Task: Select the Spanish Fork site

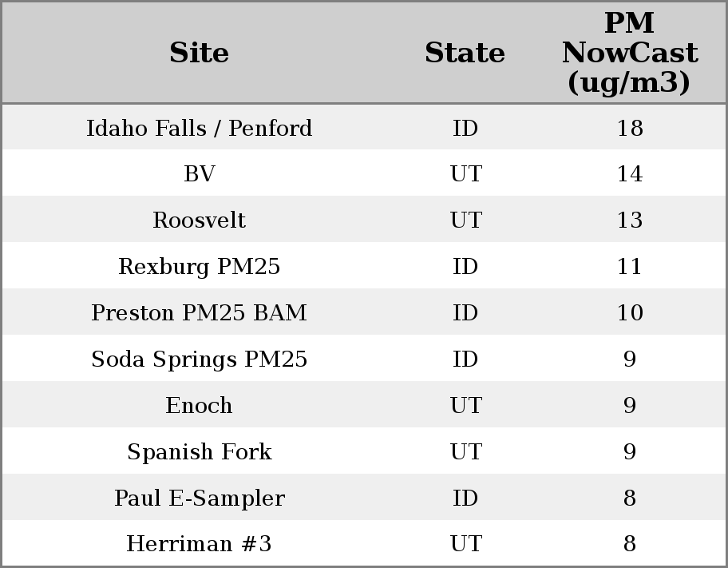Action: click(x=199, y=452)
